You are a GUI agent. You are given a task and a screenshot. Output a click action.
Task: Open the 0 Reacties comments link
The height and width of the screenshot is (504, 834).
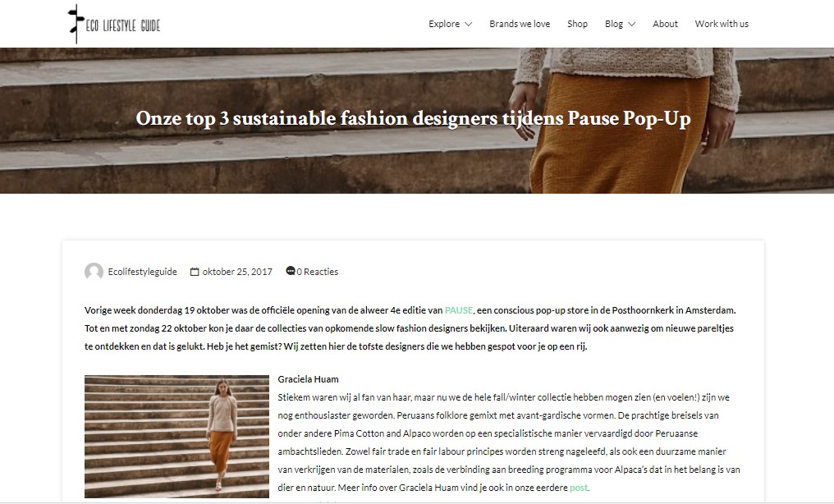point(317,272)
